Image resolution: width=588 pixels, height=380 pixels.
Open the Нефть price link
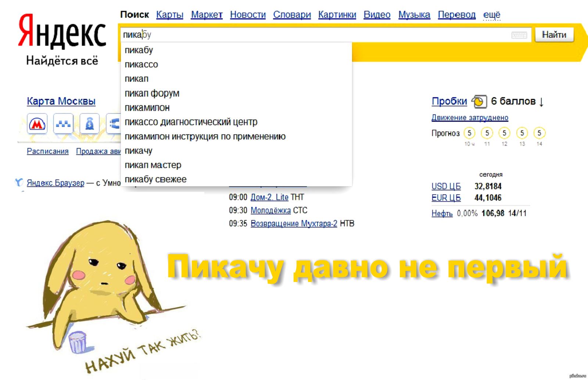(x=442, y=213)
